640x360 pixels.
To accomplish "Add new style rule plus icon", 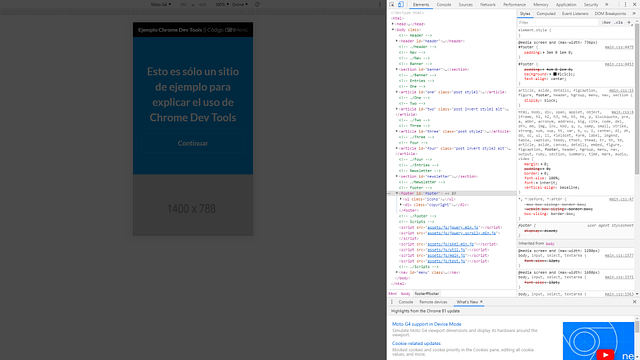I will tap(629, 22).
